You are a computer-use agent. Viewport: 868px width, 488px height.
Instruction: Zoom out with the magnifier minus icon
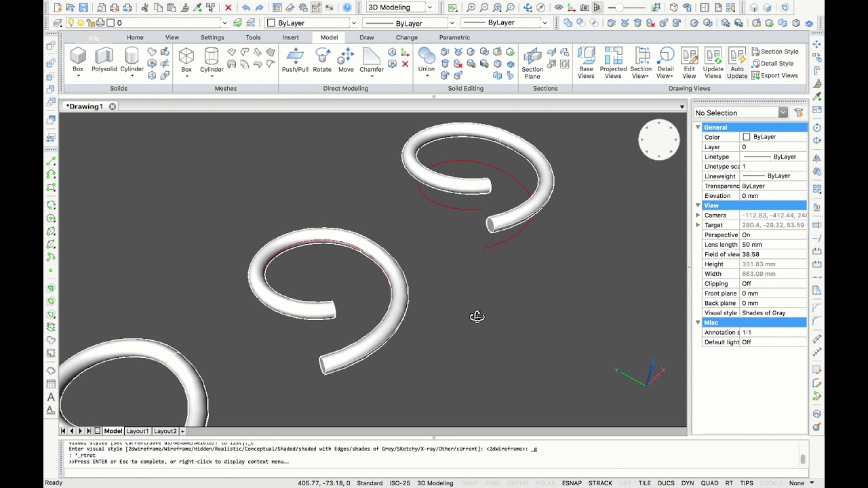click(x=484, y=7)
